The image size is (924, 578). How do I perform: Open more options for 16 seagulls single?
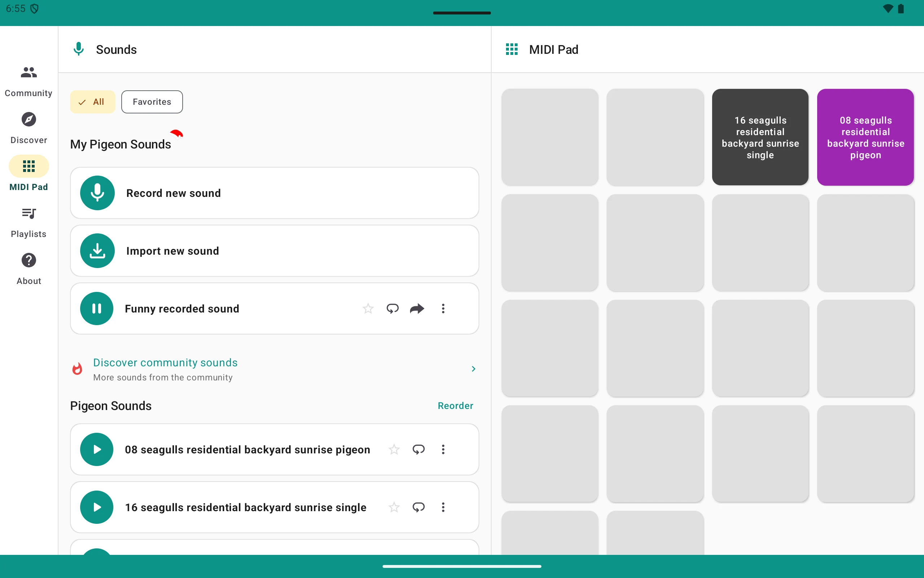(x=443, y=507)
